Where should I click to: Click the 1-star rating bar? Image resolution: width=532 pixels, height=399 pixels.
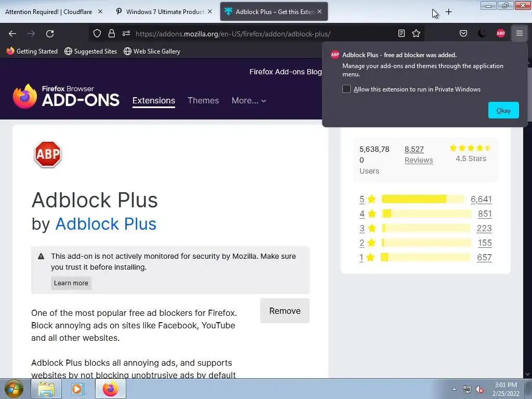[426, 258]
